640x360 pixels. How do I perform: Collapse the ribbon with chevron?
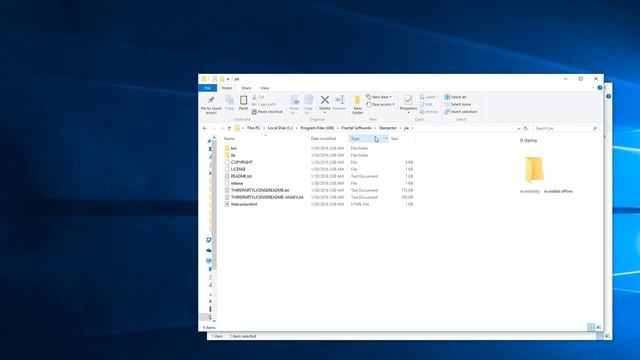[593, 88]
